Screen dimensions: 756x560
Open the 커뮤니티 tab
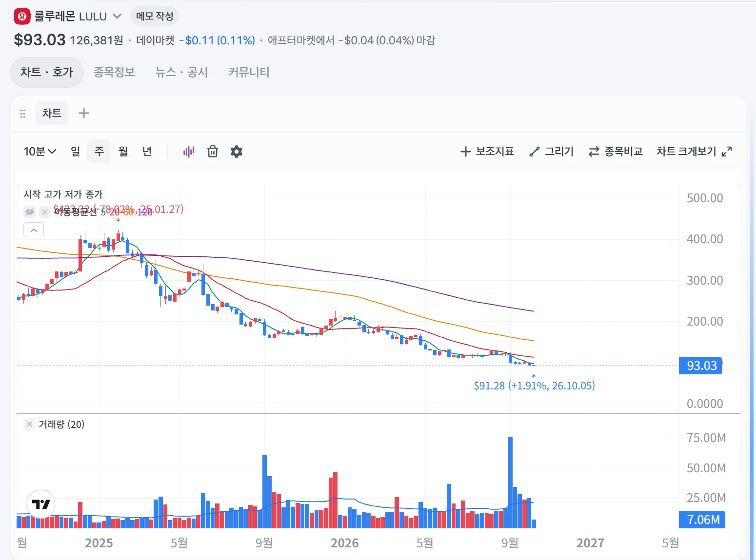[249, 72]
